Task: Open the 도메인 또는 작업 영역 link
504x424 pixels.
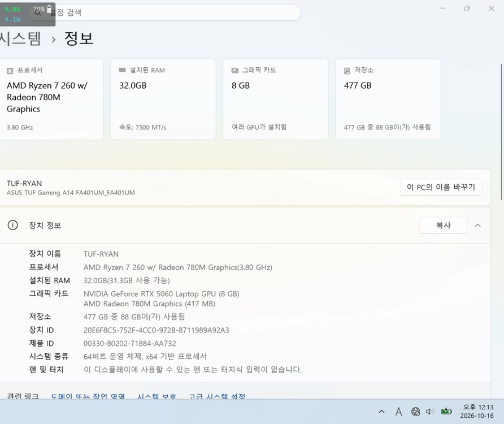Action: tap(88, 396)
